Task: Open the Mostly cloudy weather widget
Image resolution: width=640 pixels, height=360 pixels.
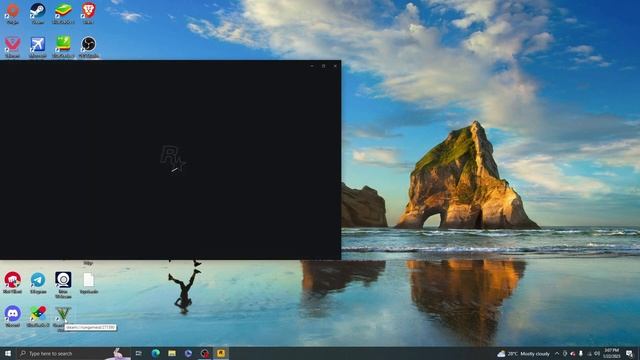Action: point(523,354)
